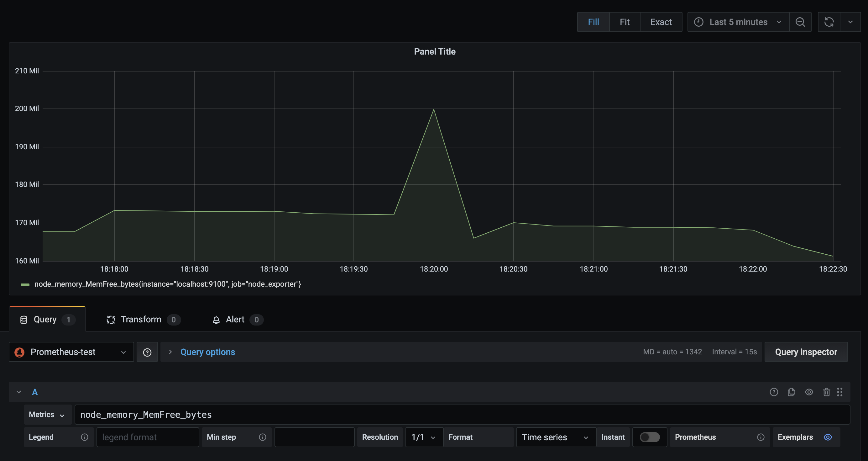
Task: Open the data source help icon
Action: pos(147,352)
